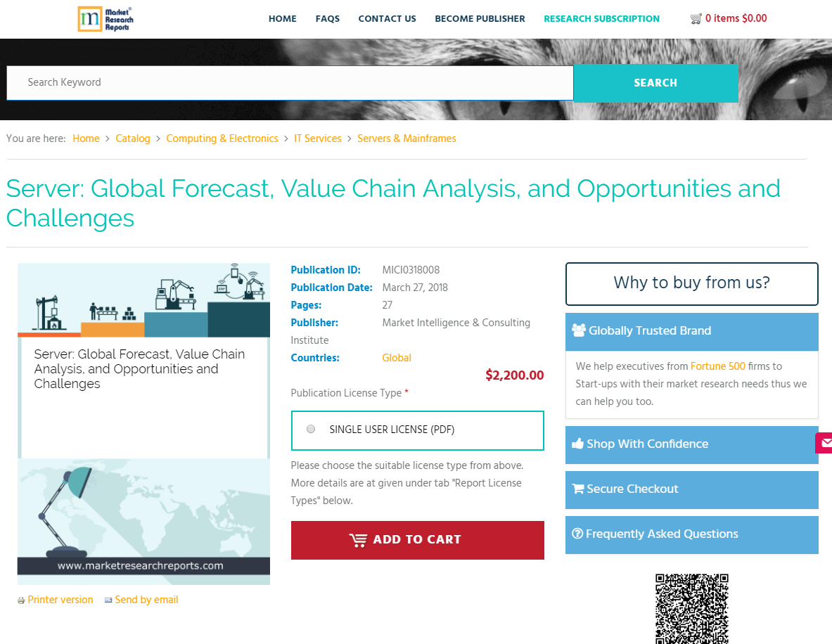Click the cart icon inside ADD TO CART

click(359, 539)
